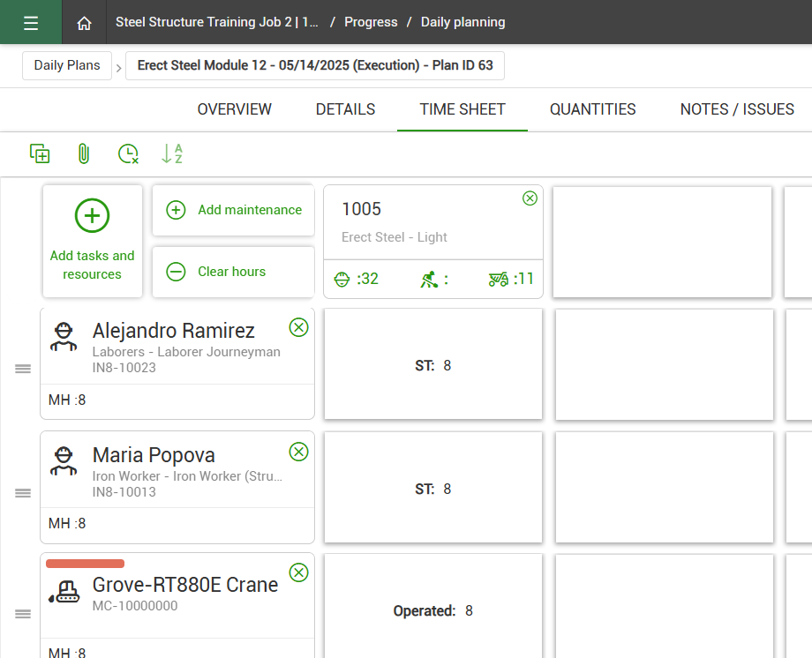Image resolution: width=812 pixels, height=658 pixels.
Task: Remove Alejandro Ramirez from time sheet
Action: point(299,328)
